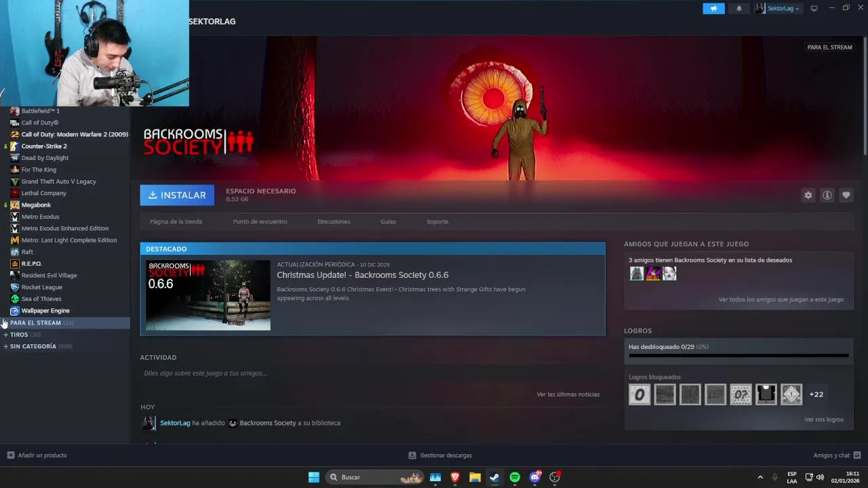Open the SektorLag account dropdown

point(777,8)
